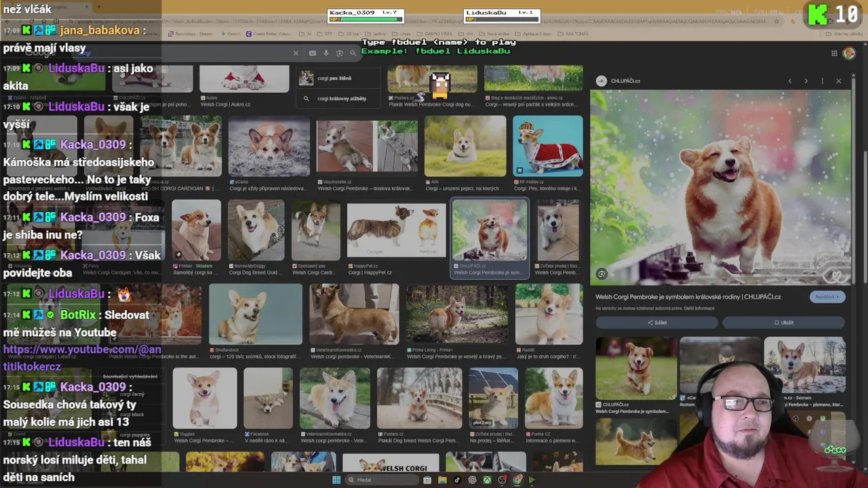
Task: Choose suggestion corgi královny alžběty
Action: (x=337, y=98)
